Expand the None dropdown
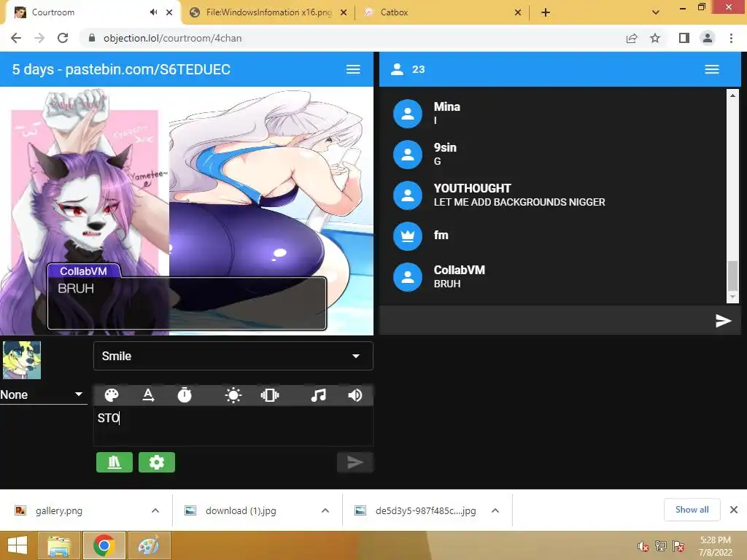The width and height of the screenshot is (747, 560). pyautogui.click(x=43, y=394)
